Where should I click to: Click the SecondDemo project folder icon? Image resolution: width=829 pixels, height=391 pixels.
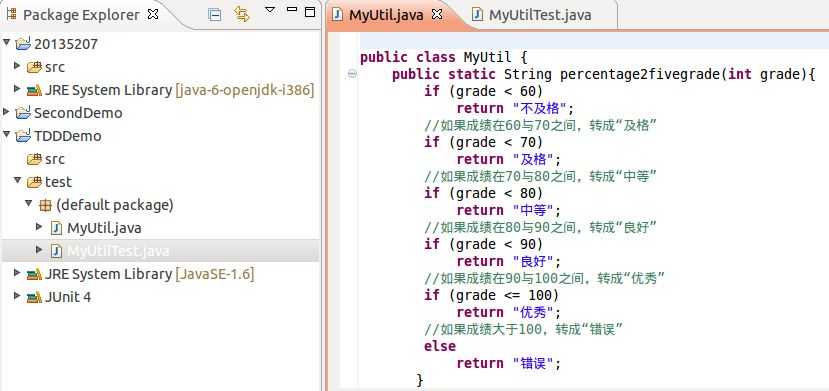point(23,113)
